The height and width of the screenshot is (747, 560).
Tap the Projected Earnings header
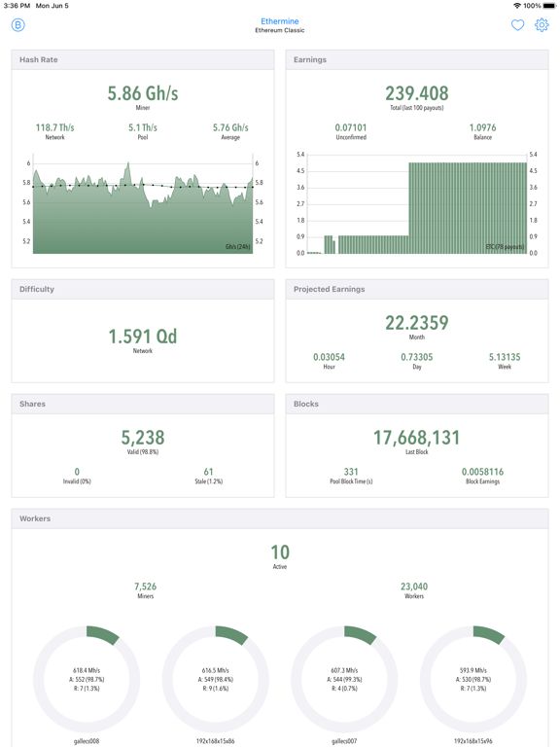click(x=417, y=289)
